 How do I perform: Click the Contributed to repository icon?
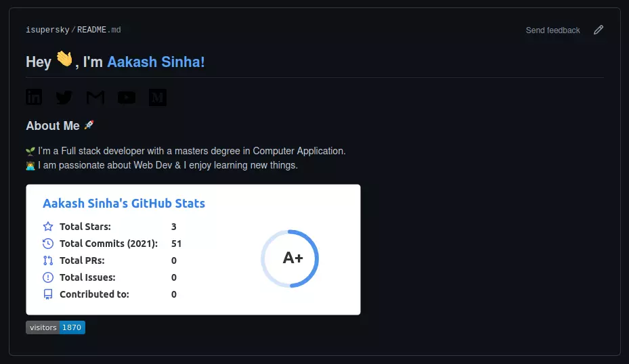[48, 294]
